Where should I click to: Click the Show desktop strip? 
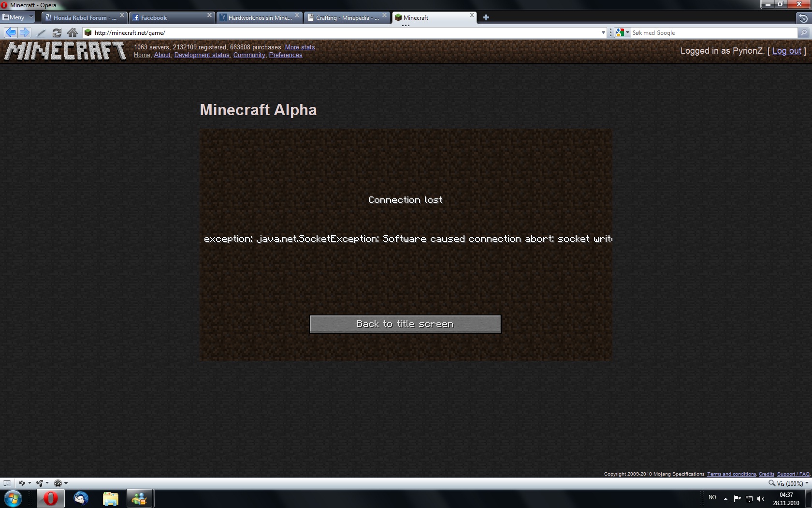tap(808, 498)
